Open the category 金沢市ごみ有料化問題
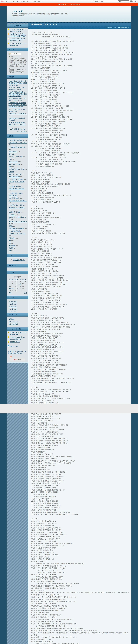This screenshot has width=138, height=644. click(15, 156)
